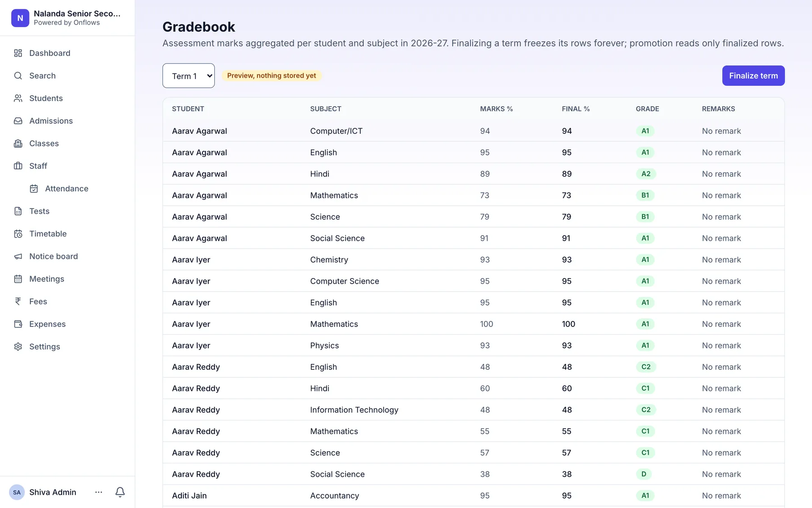The width and height of the screenshot is (812, 508).
Task: Click the Expenses wallet icon
Action: point(18,324)
